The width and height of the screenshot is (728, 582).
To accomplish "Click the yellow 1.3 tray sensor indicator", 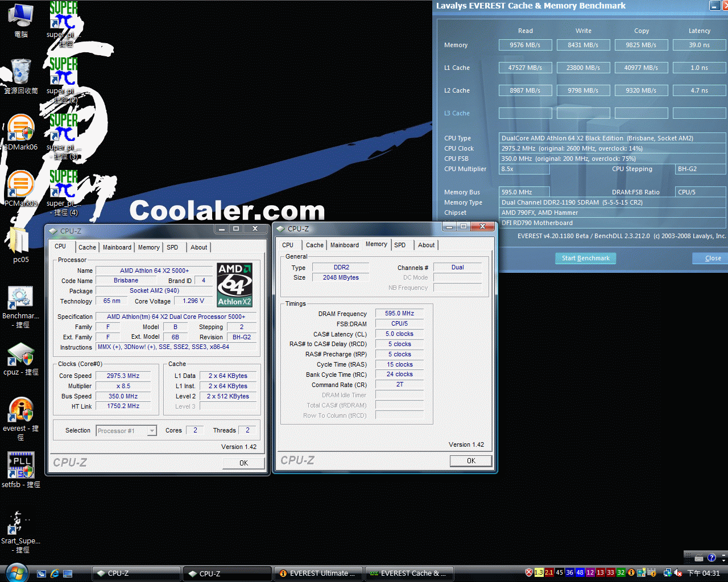I will 539,573.
